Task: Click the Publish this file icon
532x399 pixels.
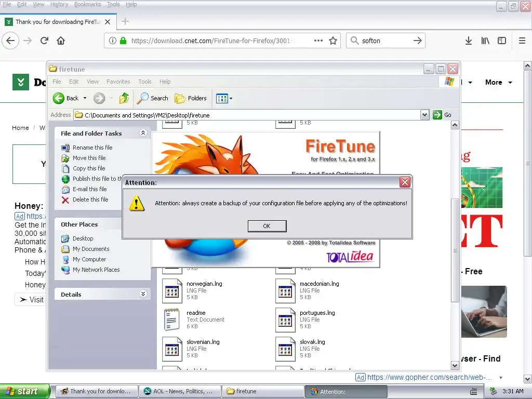Action: click(x=65, y=179)
